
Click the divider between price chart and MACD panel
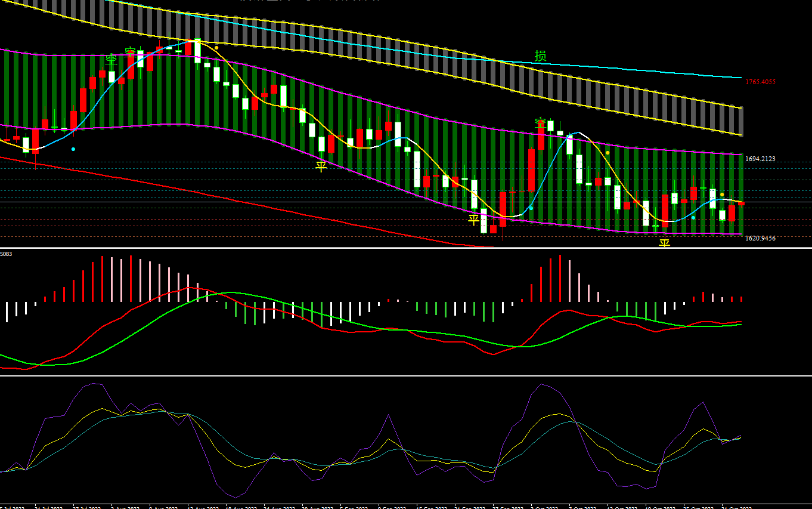tap(405, 248)
